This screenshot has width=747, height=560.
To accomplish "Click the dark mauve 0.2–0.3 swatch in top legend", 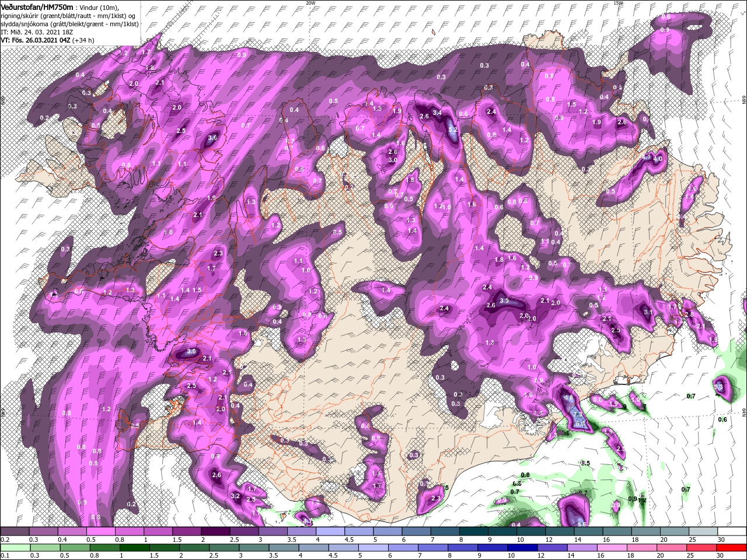I will 15,531.
